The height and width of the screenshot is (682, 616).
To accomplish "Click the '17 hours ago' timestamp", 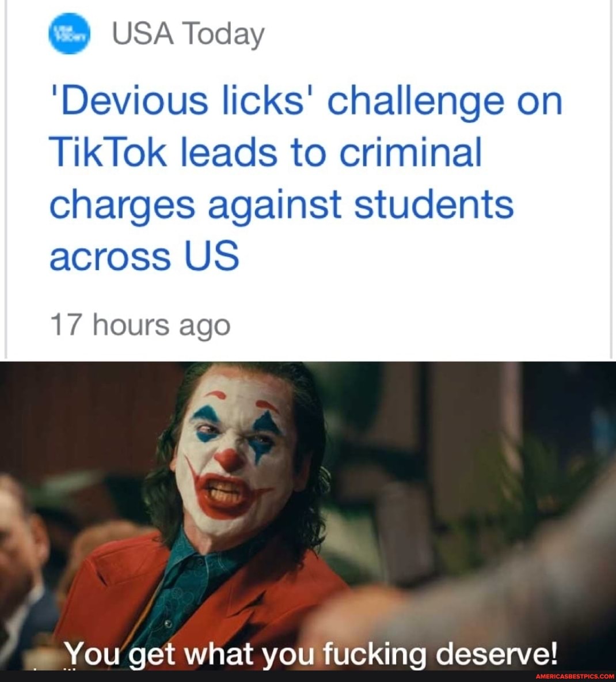I will click(140, 325).
